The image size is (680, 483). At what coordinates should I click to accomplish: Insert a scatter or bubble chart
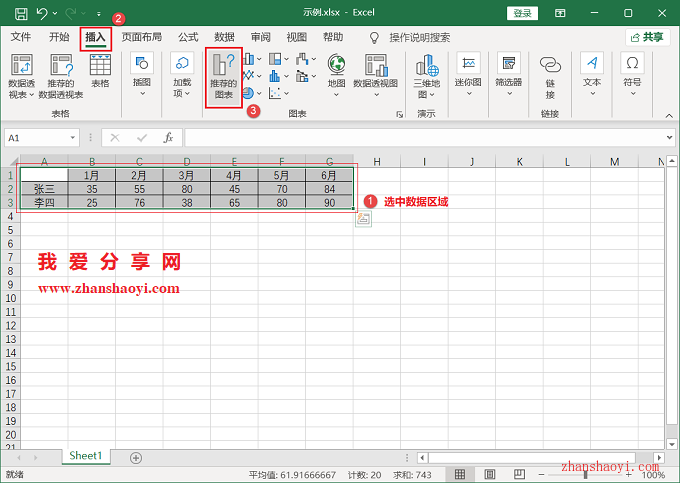tap(278, 93)
